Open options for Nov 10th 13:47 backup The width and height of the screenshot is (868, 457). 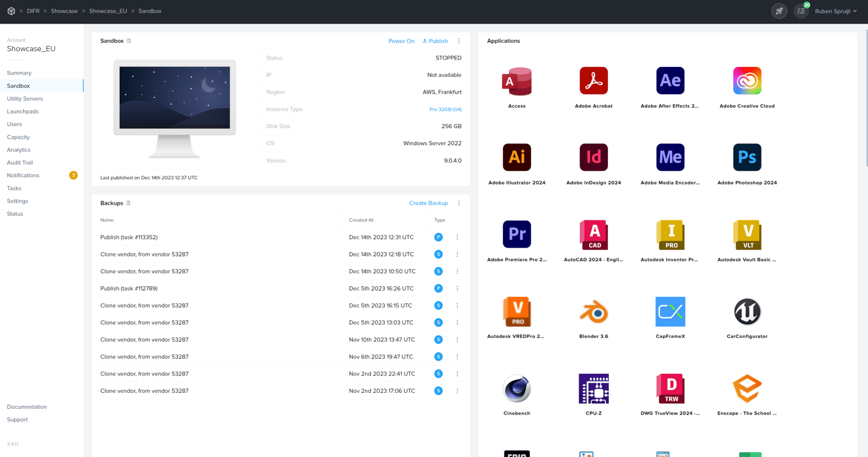pyautogui.click(x=457, y=340)
